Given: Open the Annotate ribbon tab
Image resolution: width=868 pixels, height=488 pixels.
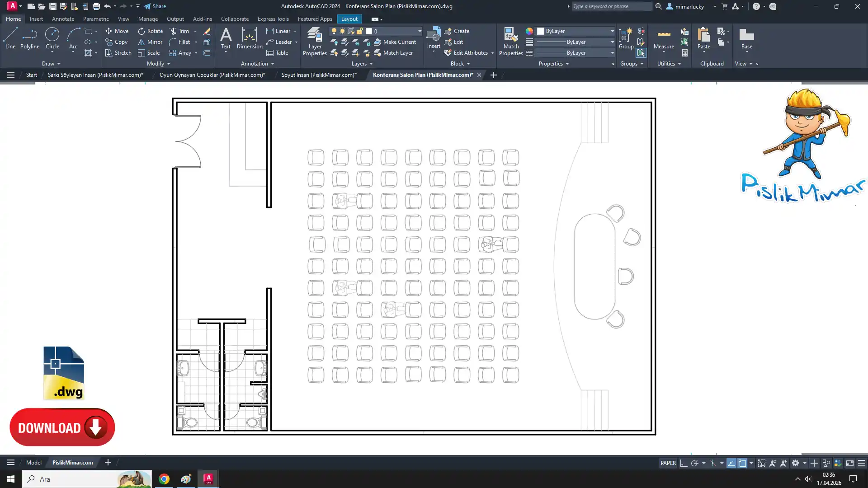Looking at the screenshot, I should [x=63, y=19].
